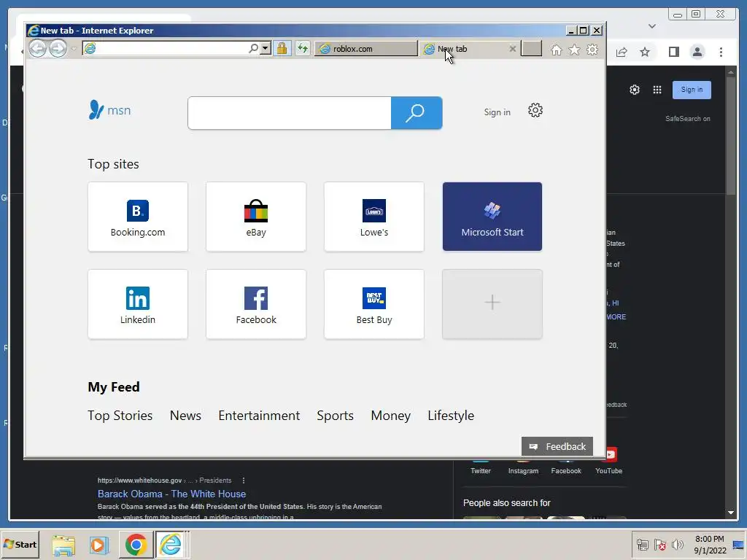Click the Twitter profile link in Chrome
Image resolution: width=747 pixels, height=560 pixels.
tap(480, 470)
